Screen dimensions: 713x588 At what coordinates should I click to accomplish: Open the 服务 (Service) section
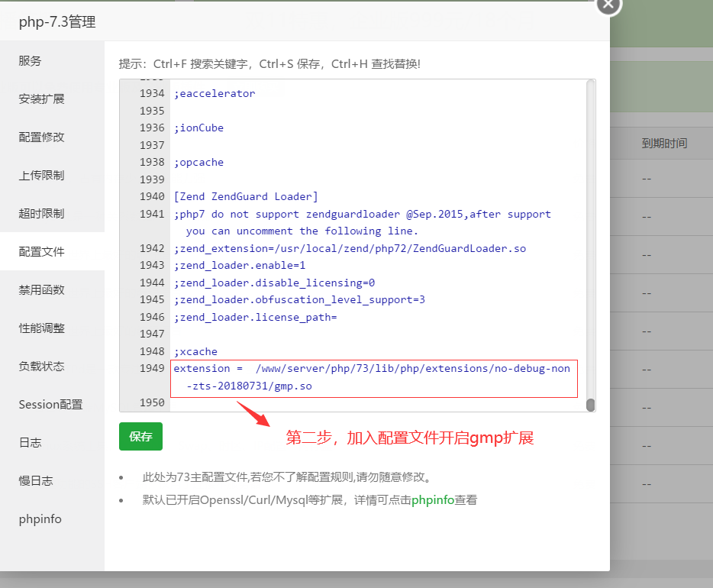pyautogui.click(x=31, y=60)
